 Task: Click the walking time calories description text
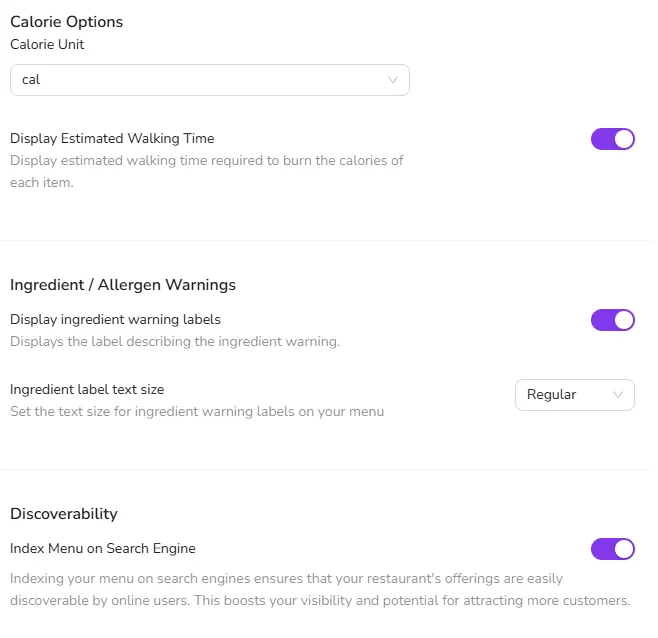208,173
